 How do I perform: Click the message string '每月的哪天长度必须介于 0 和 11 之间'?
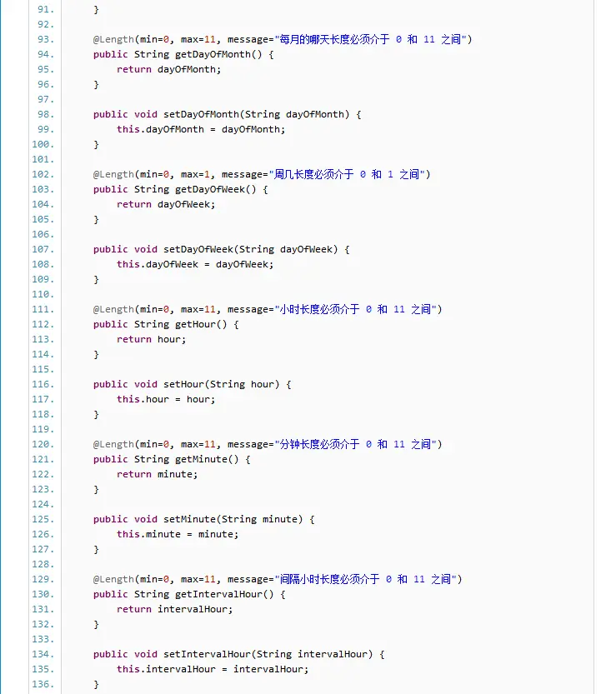coord(371,39)
